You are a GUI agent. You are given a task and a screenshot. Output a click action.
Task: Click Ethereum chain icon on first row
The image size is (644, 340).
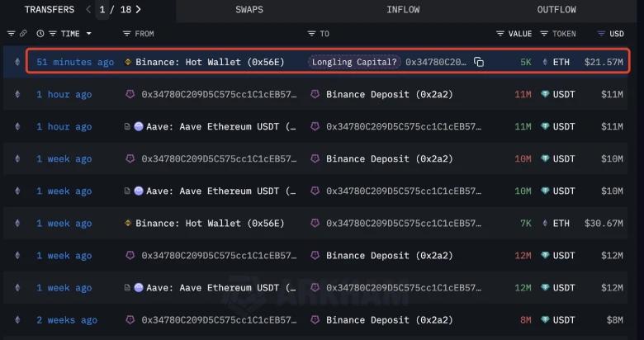pos(17,62)
